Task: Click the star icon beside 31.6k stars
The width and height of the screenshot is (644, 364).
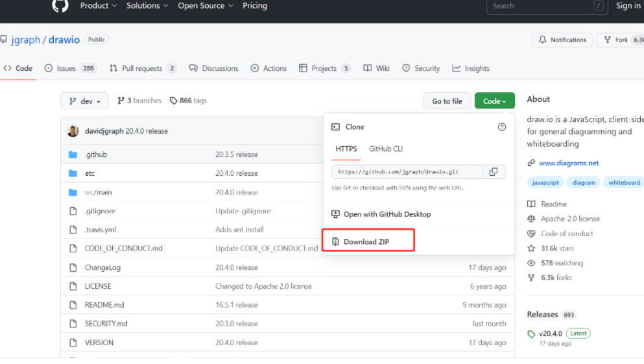Action: (531, 248)
